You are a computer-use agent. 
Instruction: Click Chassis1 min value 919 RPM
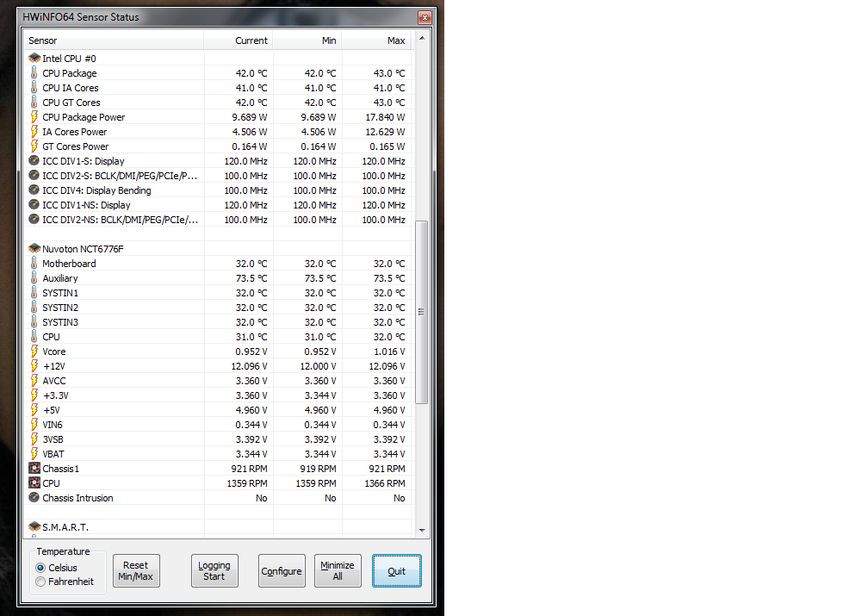pos(318,469)
